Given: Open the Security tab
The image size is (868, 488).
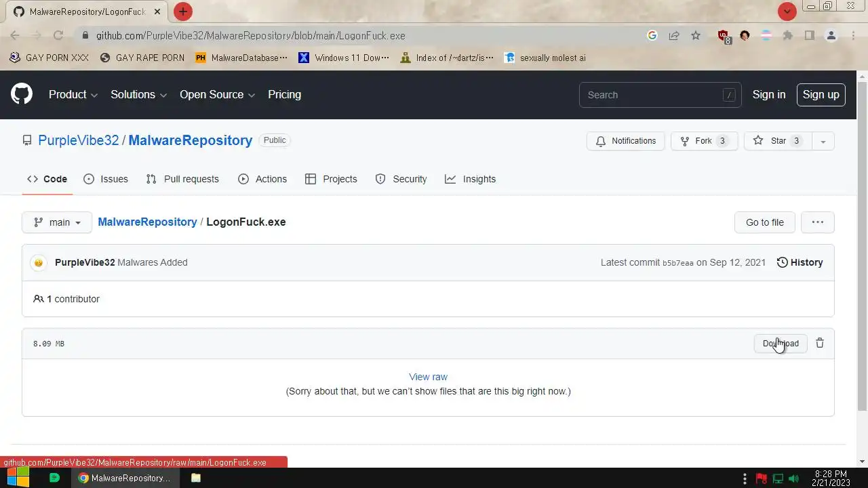Looking at the screenshot, I should click(401, 179).
